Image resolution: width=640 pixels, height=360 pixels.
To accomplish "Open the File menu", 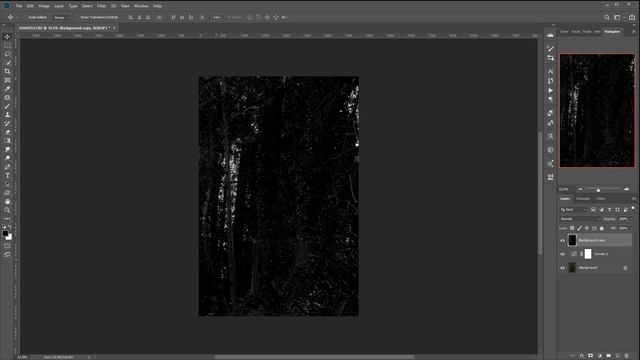I will tap(19, 6).
